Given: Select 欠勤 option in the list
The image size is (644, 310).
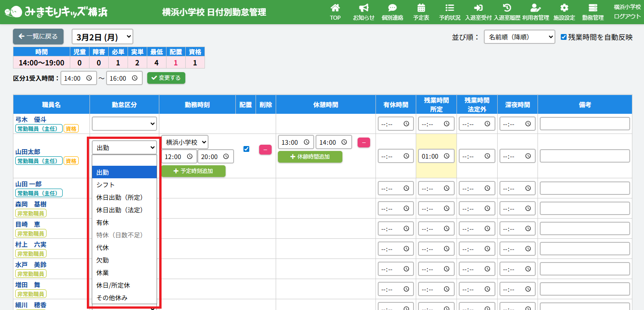Looking at the screenshot, I should [x=103, y=260].
